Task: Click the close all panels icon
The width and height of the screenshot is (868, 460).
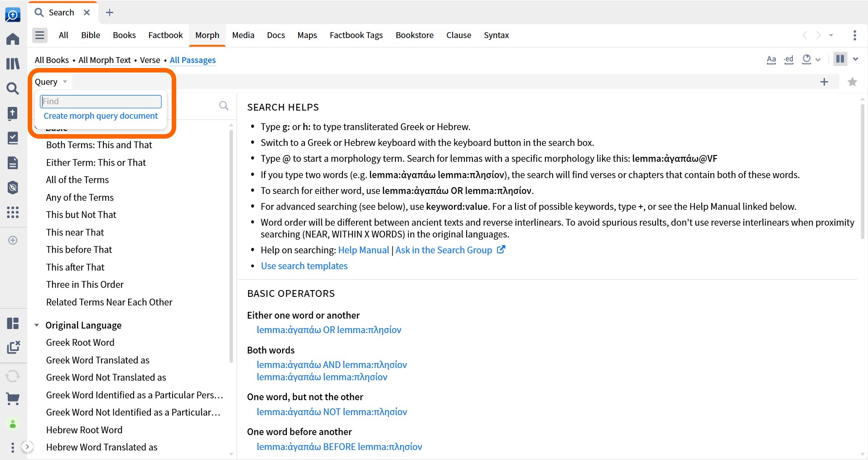Action: [14, 348]
